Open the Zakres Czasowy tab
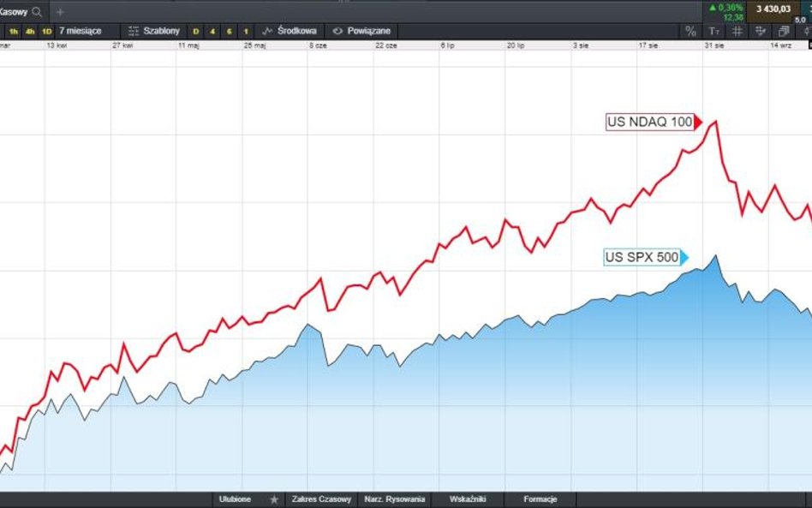 [x=321, y=499]
